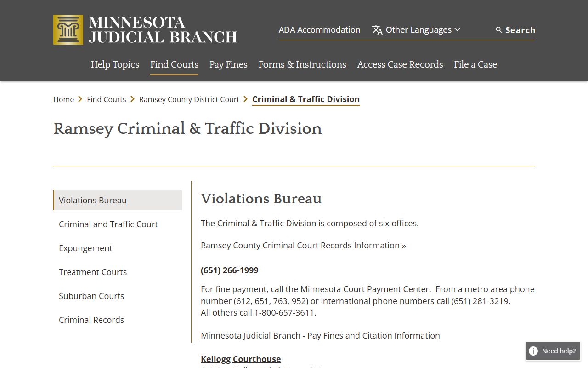
Task: Click the text 'composed of six offices'
Action: (x=373, y=224)
